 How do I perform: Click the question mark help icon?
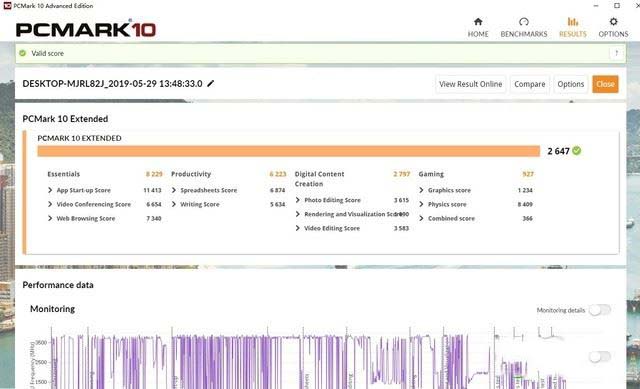coord(617,53)
